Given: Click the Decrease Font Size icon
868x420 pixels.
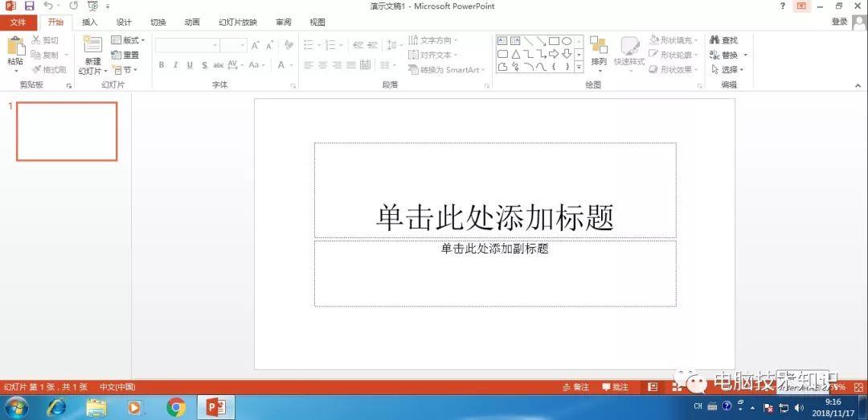Looking at the screenshot, I should pos(269,45).
